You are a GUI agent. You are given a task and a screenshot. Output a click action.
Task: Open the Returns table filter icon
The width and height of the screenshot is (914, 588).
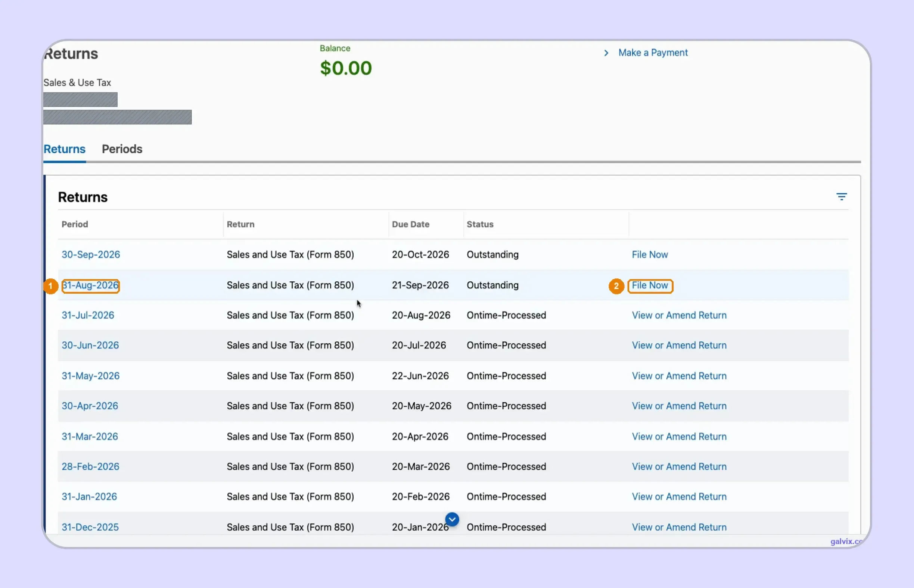click(x=842, y=197)
